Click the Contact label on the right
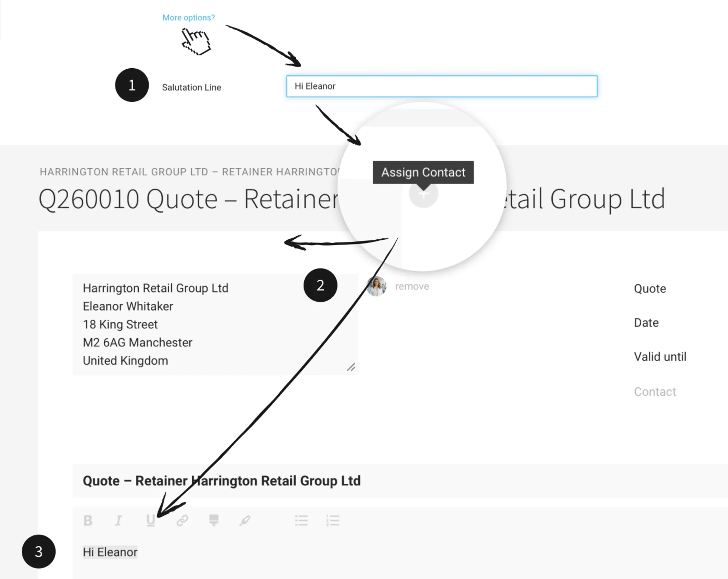This screenshot has height=579, width=728. point(655,392)
